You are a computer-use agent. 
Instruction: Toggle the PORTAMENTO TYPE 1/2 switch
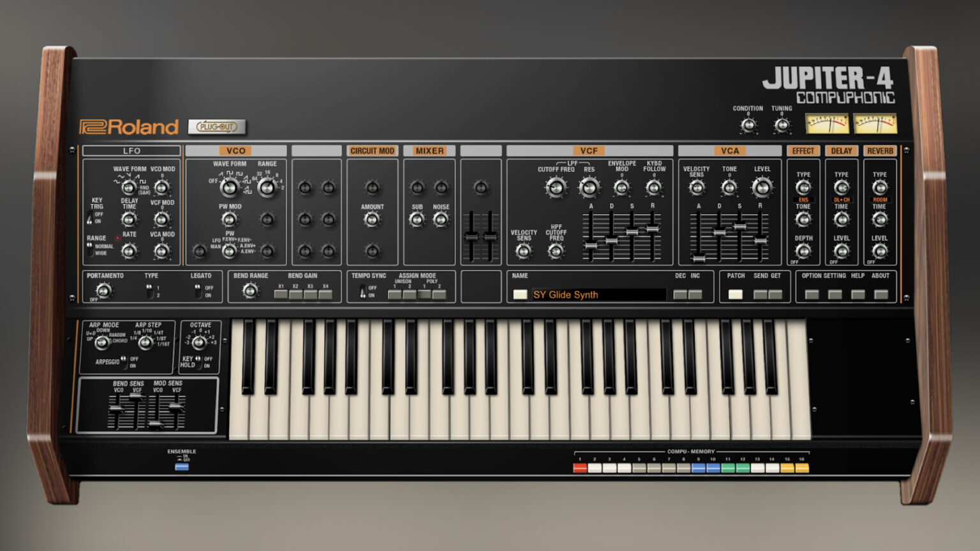pos(149,291)
